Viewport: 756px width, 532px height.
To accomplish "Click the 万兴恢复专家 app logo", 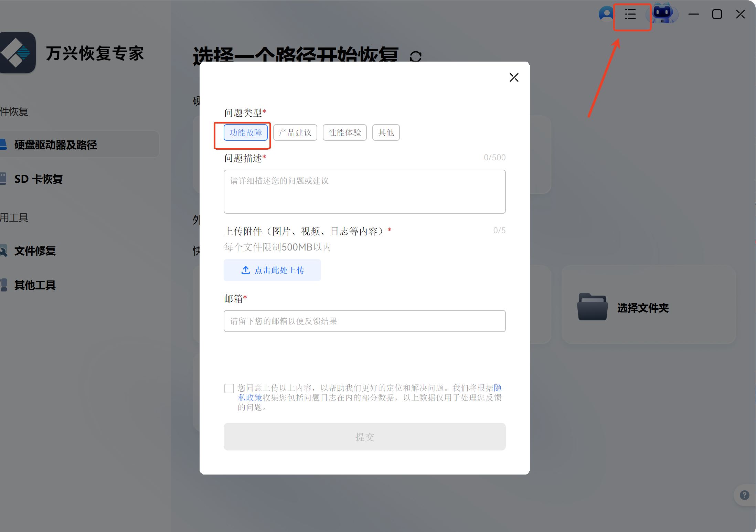I will [17, 53].
